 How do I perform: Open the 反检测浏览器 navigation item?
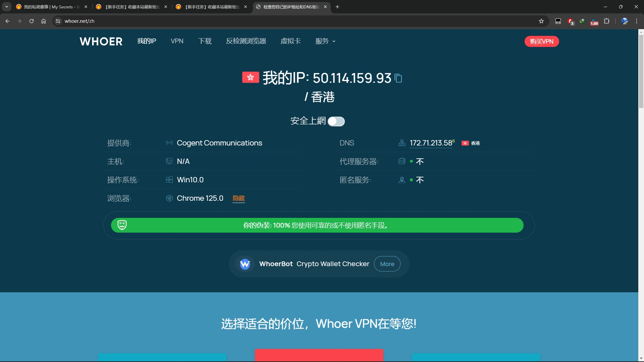pyautogui.click(x=246, y=41)
